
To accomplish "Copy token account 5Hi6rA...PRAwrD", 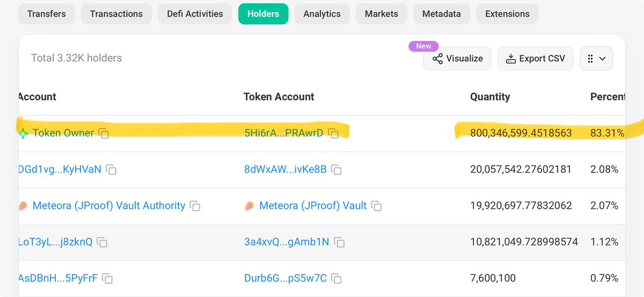I will pos(333,133).
